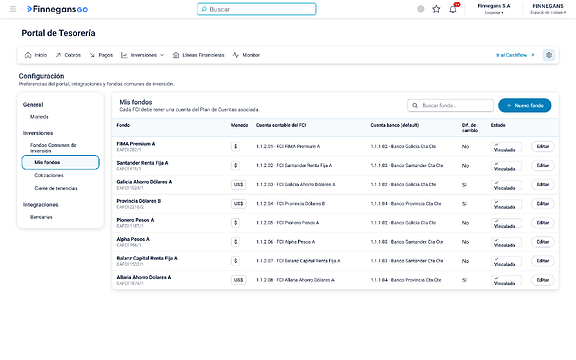Click the Estado column header
576x360 pixels.
tap(498, 125)
